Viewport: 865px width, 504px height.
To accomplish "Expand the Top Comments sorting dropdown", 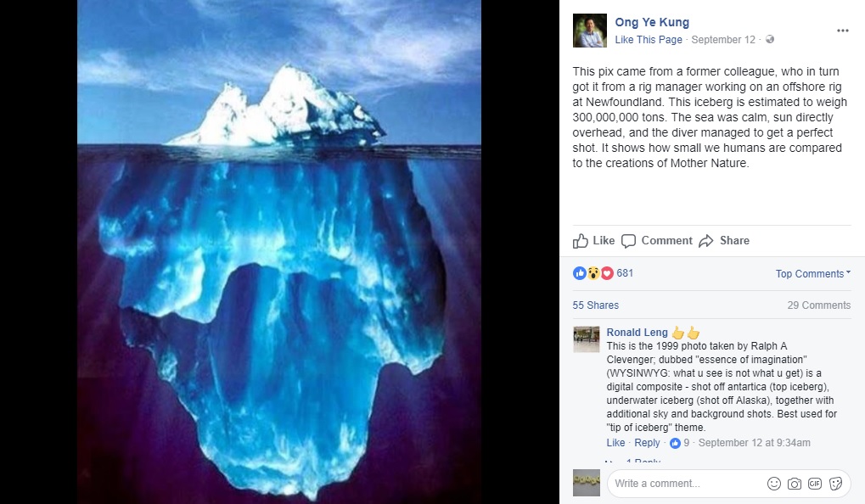I will click(813, 273).
